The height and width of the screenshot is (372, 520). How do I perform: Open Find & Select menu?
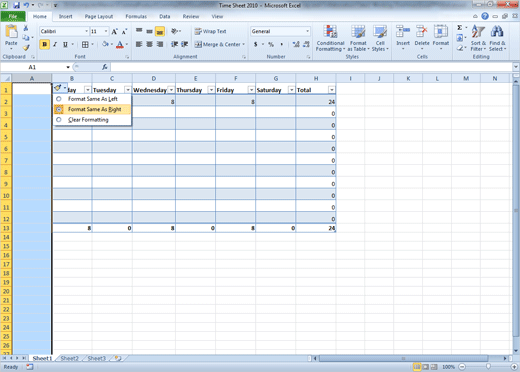(x=497, y=38)
